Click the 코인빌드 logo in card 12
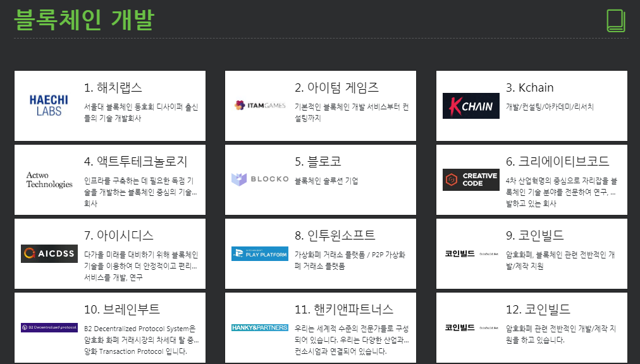Viewport: 640px width, 364px height. tap(471, 327)
